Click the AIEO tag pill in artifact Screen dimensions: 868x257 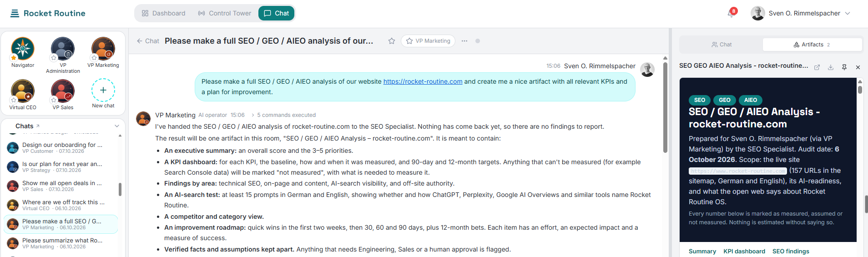point(751,100)
